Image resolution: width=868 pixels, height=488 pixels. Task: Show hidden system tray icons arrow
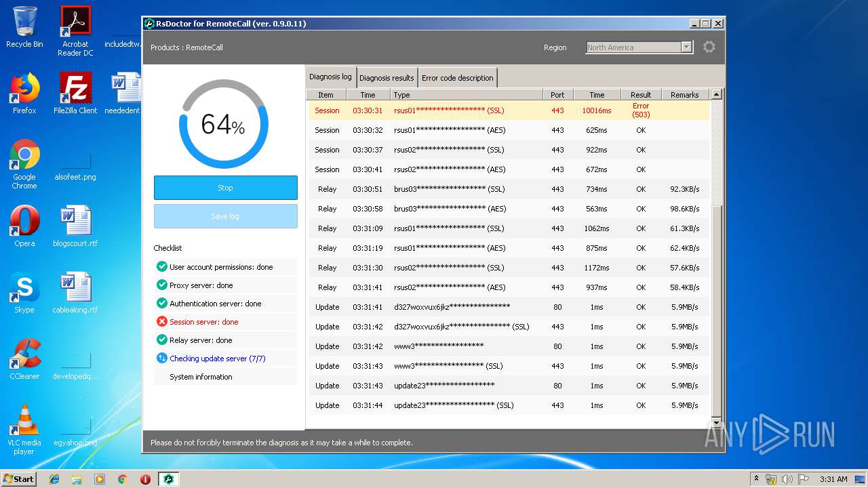click(756, 479)
